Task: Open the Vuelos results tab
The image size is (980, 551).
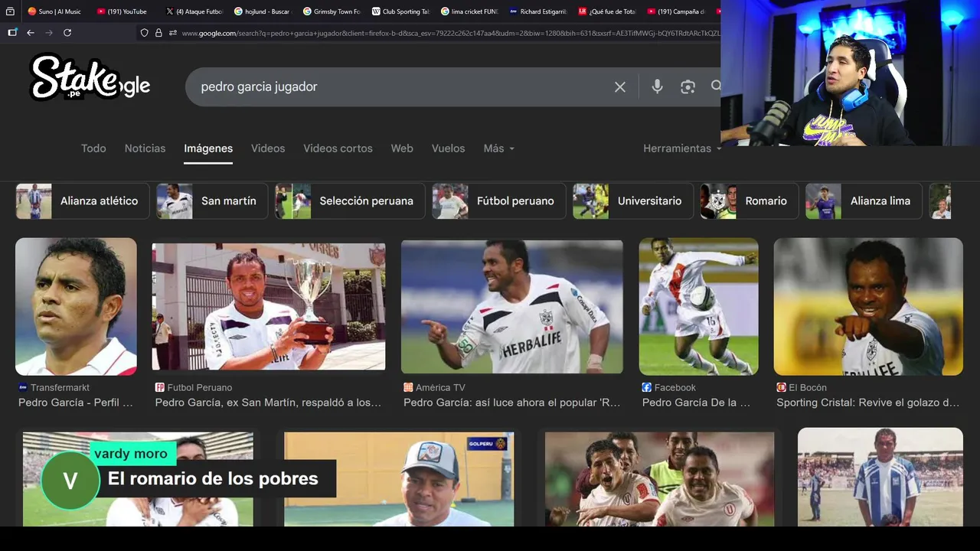Action: (x=448, y=148)
